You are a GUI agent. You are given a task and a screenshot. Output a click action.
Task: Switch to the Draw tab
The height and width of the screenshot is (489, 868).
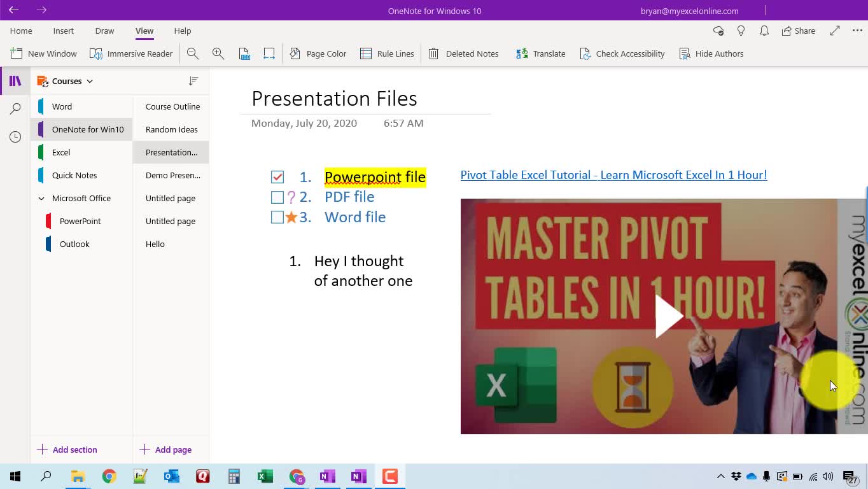(x=104, y=31)
